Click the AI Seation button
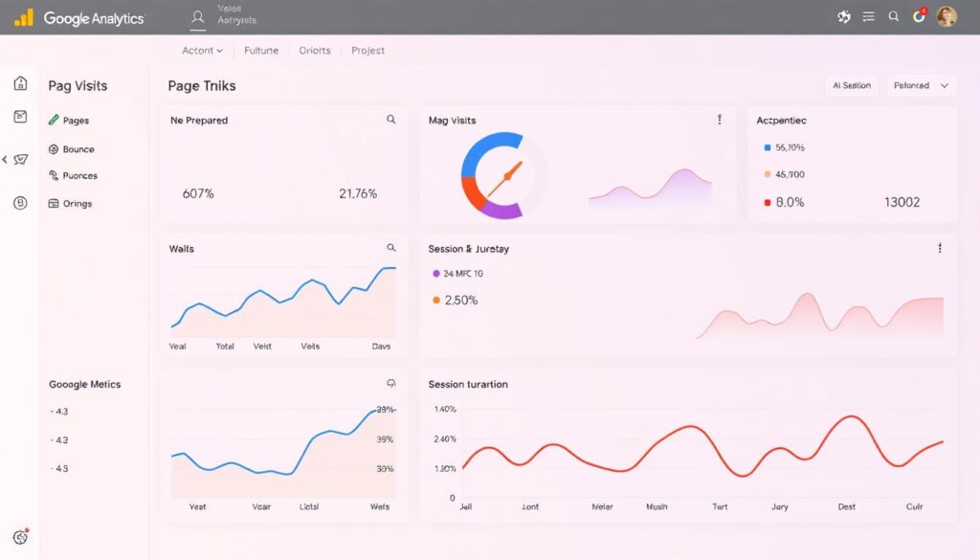The width and height of the screenshot is (980, 560). pos(851,84)
